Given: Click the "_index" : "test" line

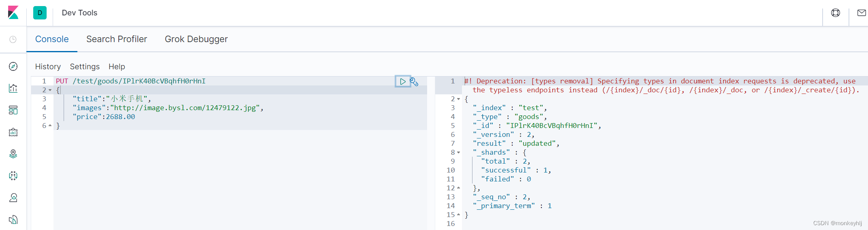Looking at the screenshot, I should click(x=510, y=108).
